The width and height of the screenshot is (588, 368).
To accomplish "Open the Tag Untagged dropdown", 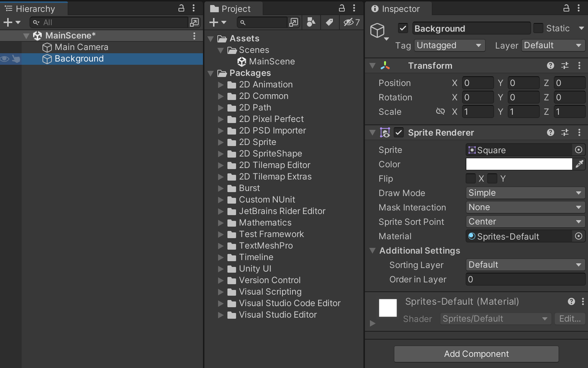I will point(449,45).
